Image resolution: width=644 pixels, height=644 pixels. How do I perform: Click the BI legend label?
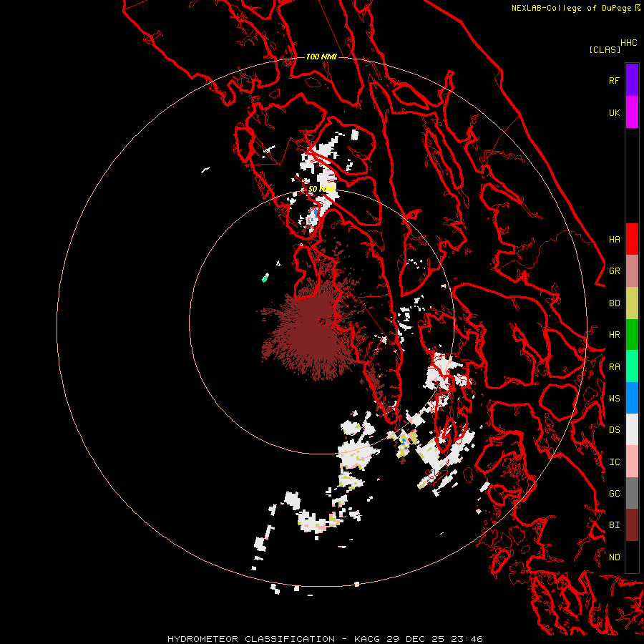[x=614, y=525]
